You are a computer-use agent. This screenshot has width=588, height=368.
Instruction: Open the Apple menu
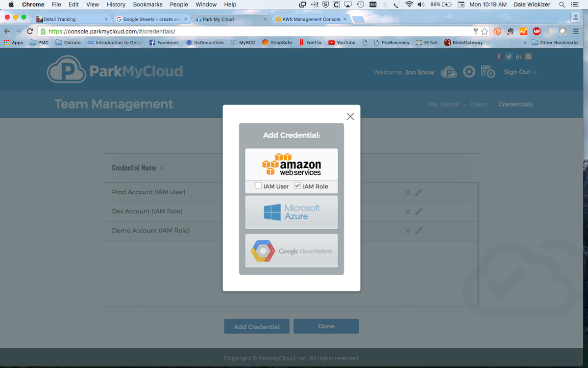[11, 4]
